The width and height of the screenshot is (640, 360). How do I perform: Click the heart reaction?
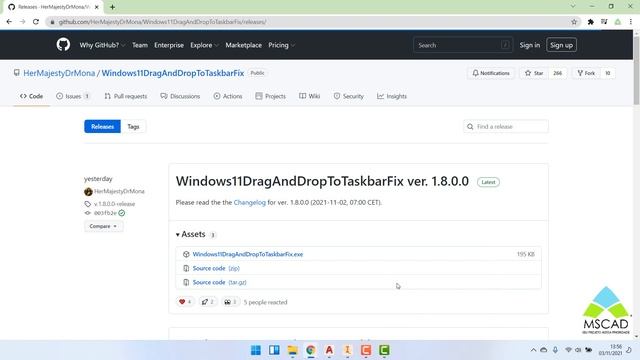pos(185,302)
